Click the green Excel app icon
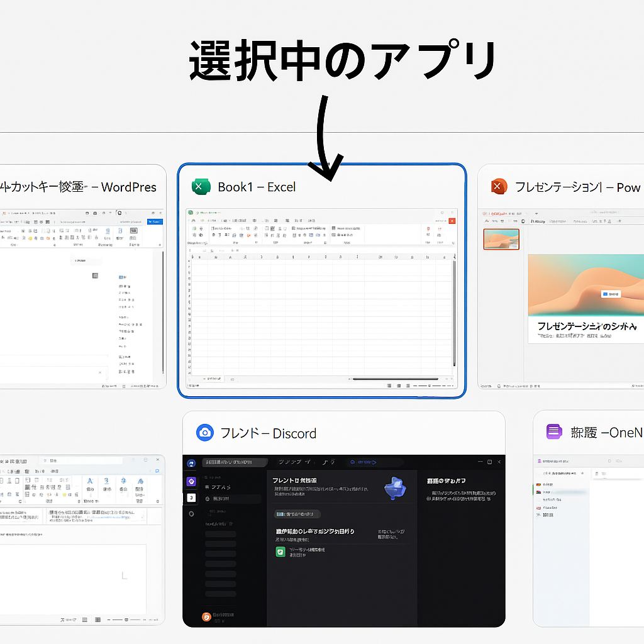Screen dimensions: 644x644 (201, 187)
